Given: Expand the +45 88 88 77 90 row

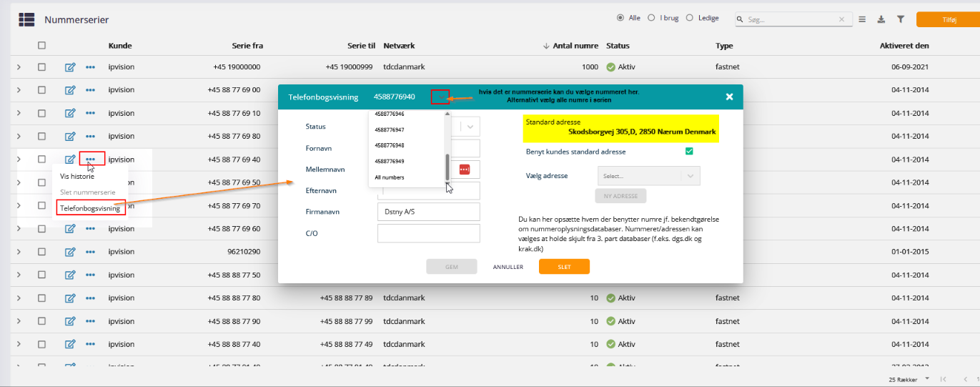Looking at the screenshot, I should (19, 320).
